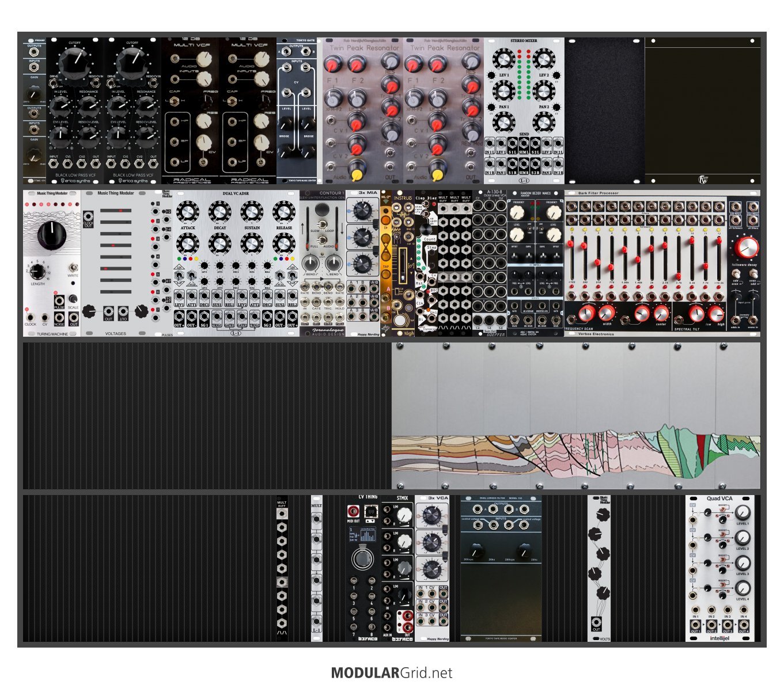
Task: Flip the CAP L/H switch on left Multi VCF
Action: pyautogui.click(x=175, y=101)
